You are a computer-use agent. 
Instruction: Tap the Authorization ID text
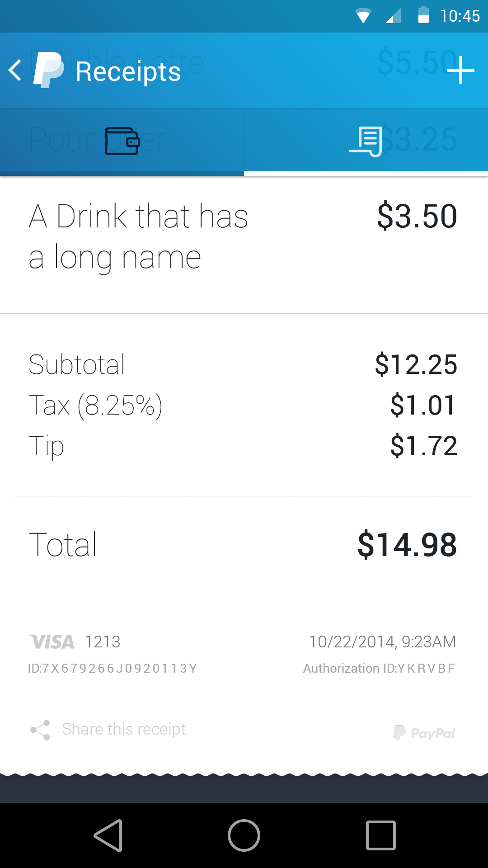coord(379,668)
